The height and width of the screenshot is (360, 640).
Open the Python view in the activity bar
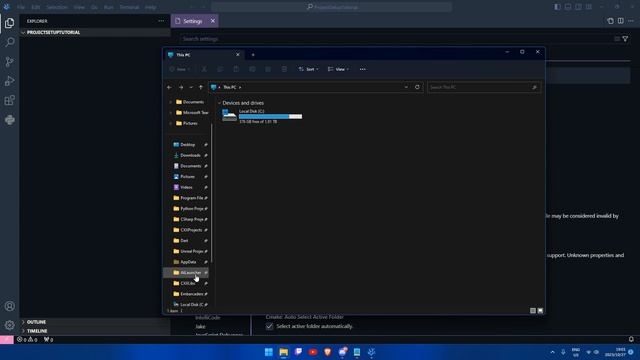(x=9, y=120)
